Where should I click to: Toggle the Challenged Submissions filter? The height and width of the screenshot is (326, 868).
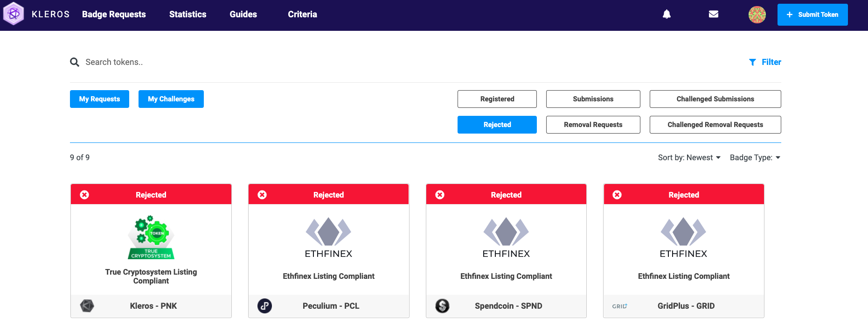coord(715,99)
